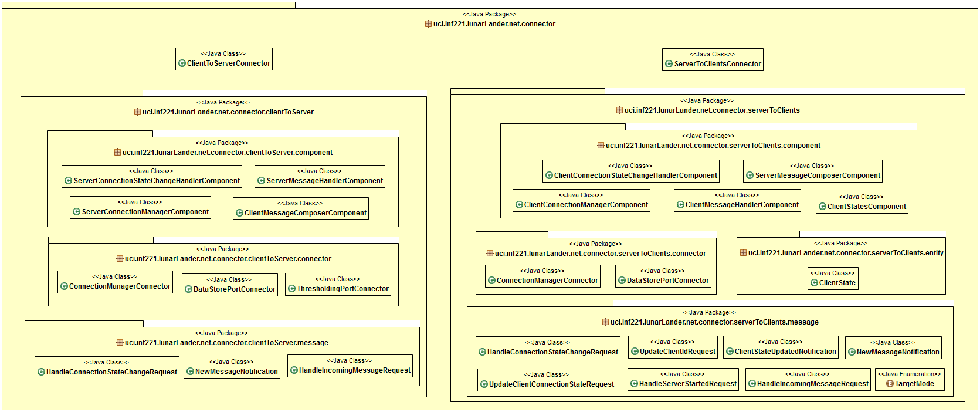This screenshot has height=412, width=980.
Task: Click the package icon of serverToClients.entity
Action: [x=743, y=253]
